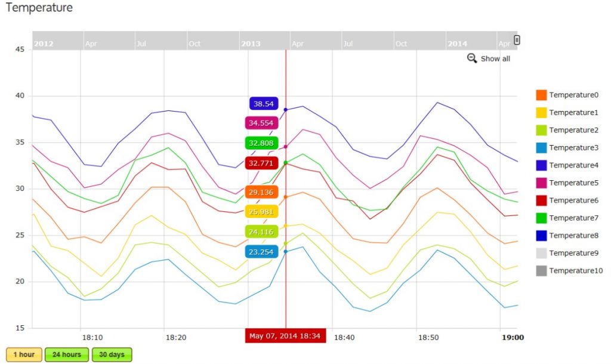Click the green Temperature7 legend swatch

541,218
